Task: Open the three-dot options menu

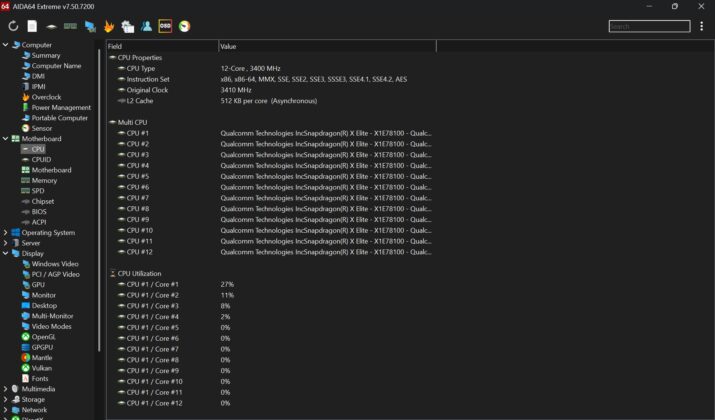Action: coord(701,26)
